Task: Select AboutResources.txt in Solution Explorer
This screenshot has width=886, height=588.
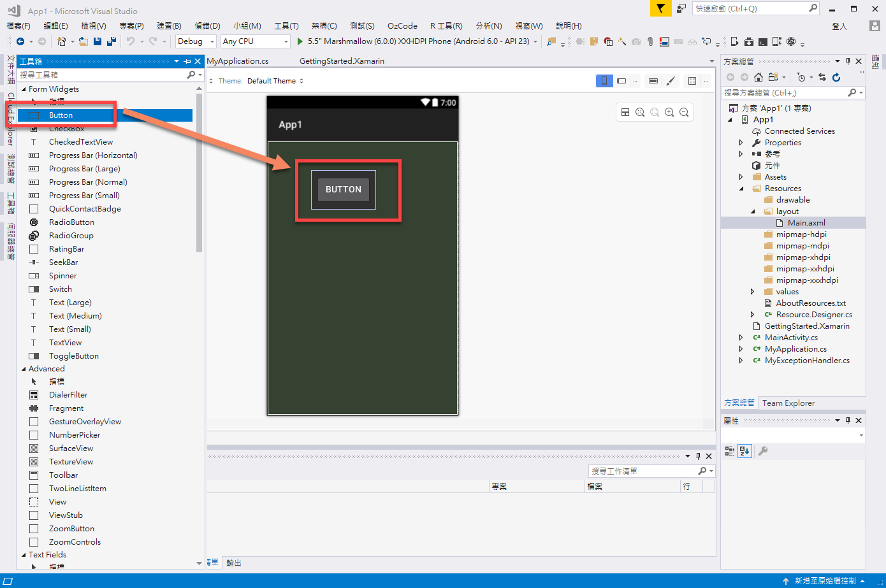Action: click(811, 303)
